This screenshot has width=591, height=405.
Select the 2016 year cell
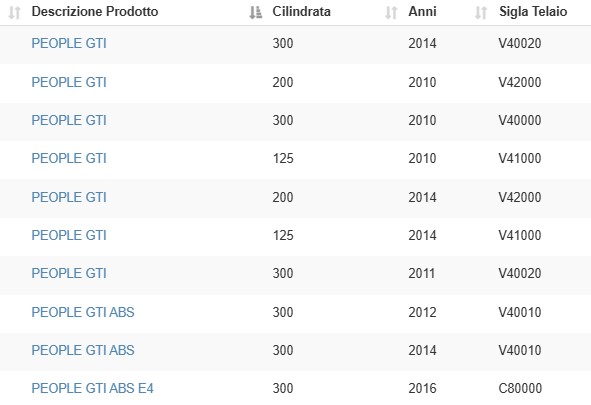423,388
